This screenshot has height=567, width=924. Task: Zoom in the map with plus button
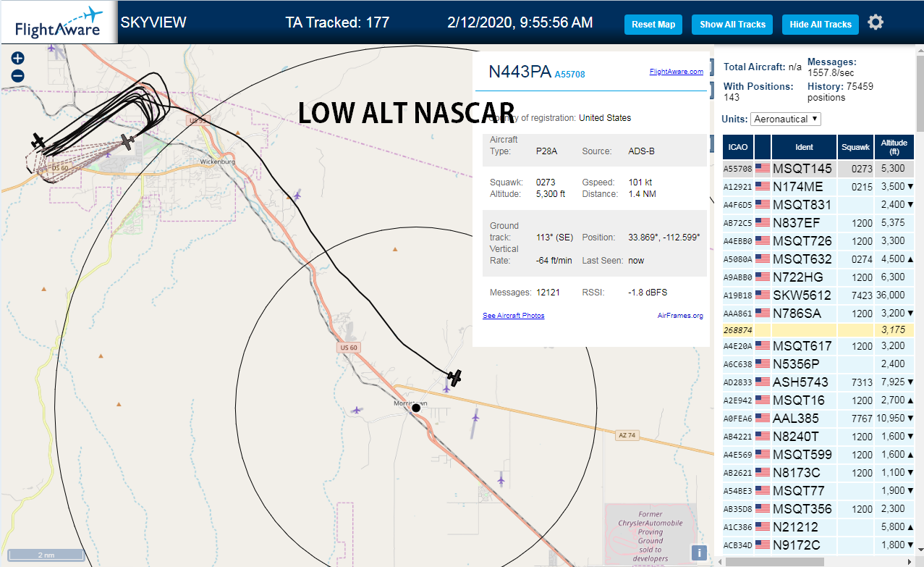(18, 58)
